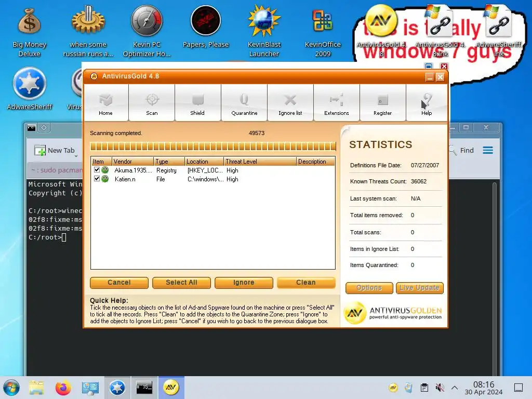Open the terminal hamburger menu
This screenshot has width=532, height=399.
(x=488, y=150)
